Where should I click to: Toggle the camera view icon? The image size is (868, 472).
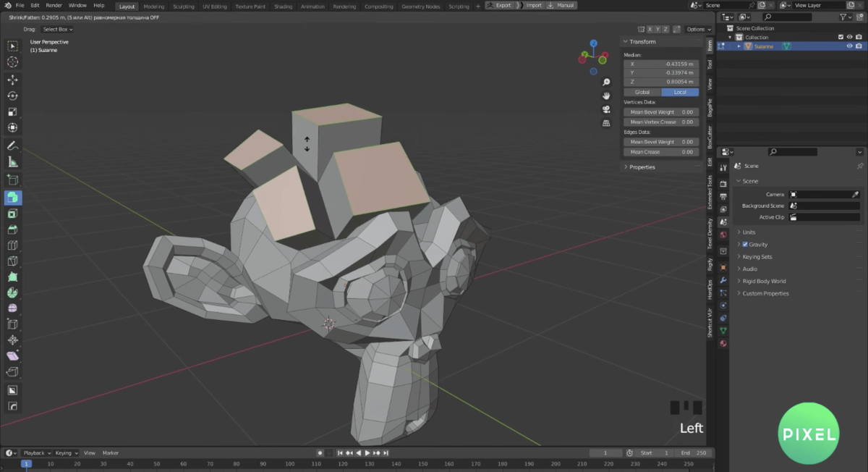606,109
